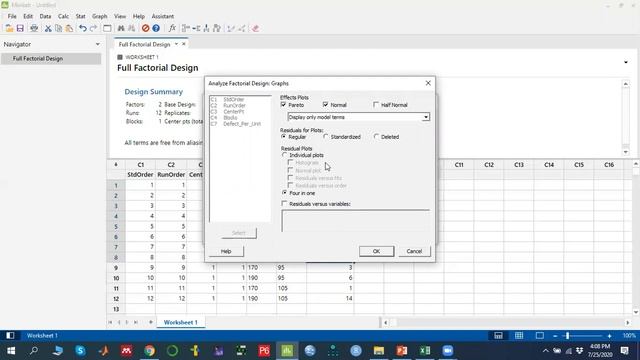
Task: Click the horizontal worksheet scrollbar
Action: [506, 322]
